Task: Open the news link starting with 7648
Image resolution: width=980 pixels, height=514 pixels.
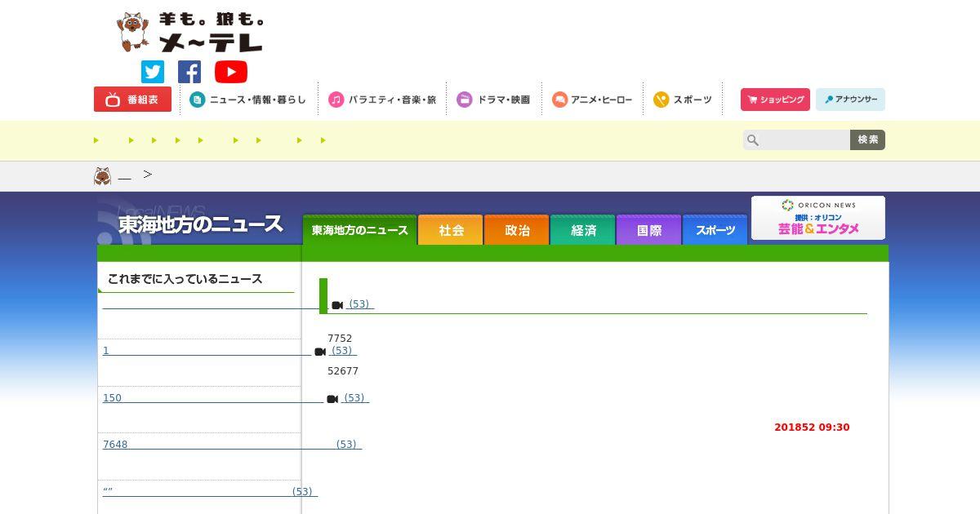Action: (232, 445)
